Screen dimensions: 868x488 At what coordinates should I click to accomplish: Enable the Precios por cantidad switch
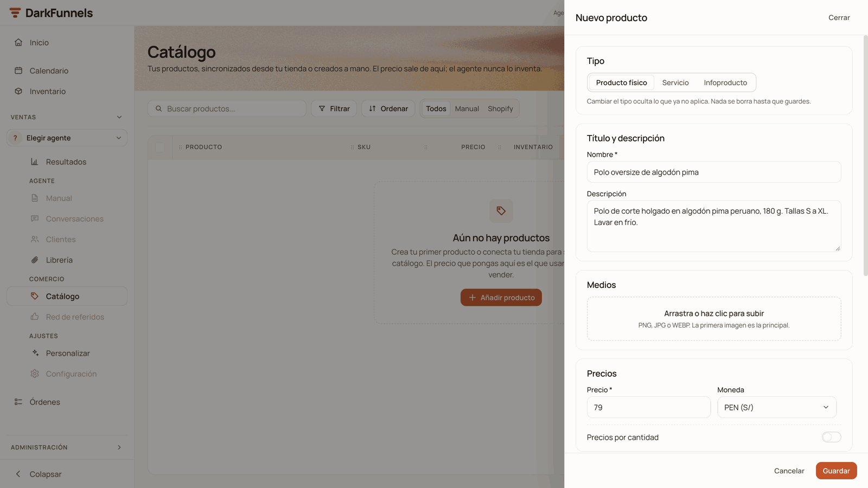(831, 437)
